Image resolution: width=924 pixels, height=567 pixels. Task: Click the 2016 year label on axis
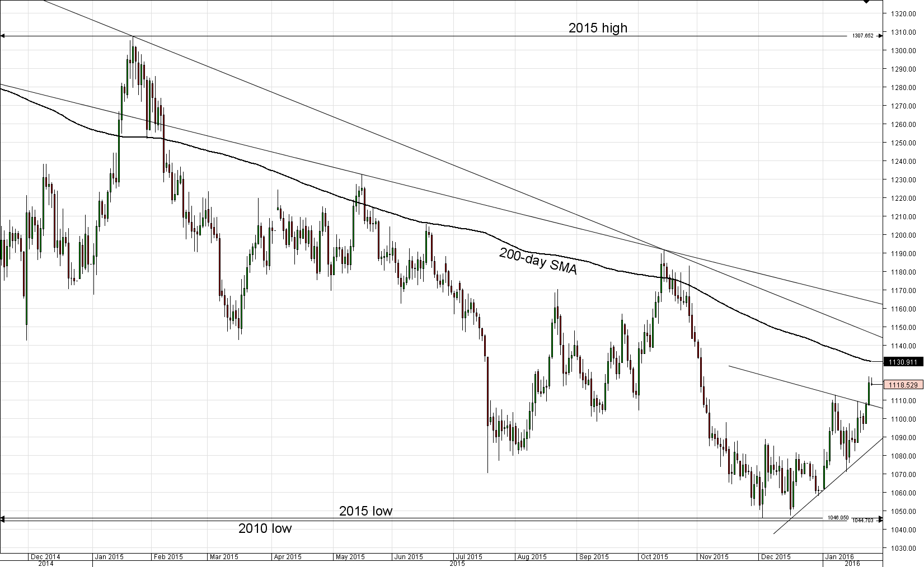click(852, 564)
